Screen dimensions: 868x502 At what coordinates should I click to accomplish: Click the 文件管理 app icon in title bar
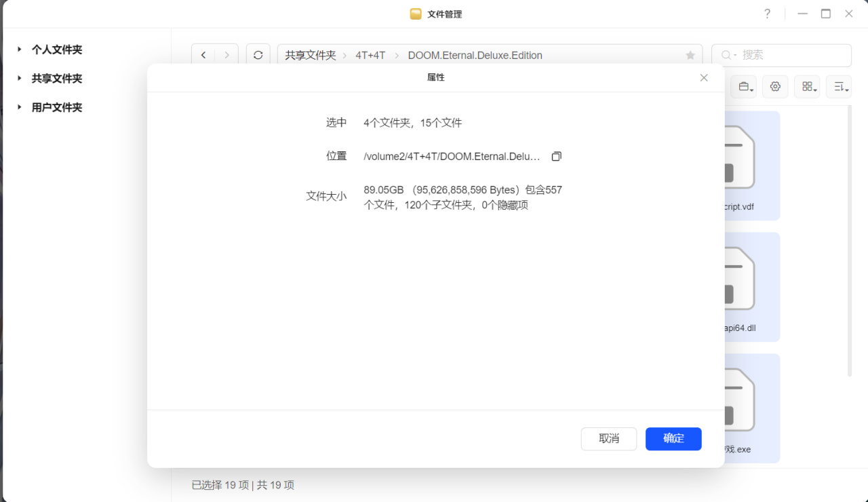pyautogui.click(x=416, y=14)
